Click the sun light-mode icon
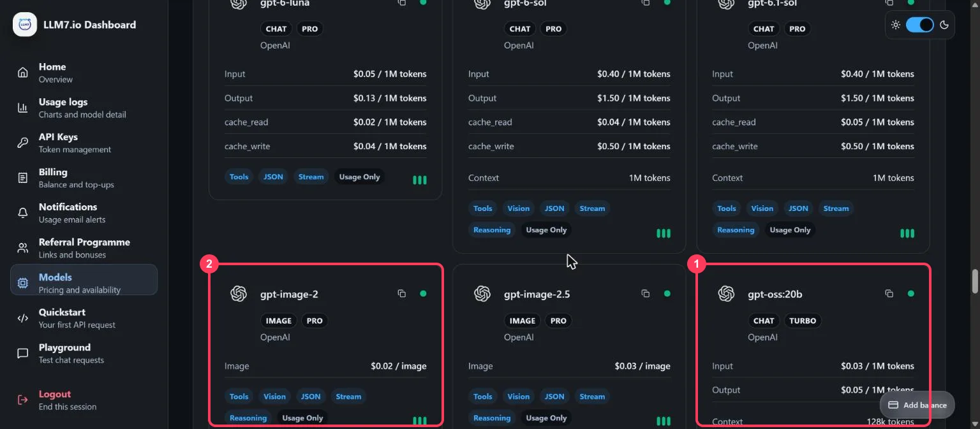Image resolution: width=980 pixels, height=429 pixels. pos(896,25)
